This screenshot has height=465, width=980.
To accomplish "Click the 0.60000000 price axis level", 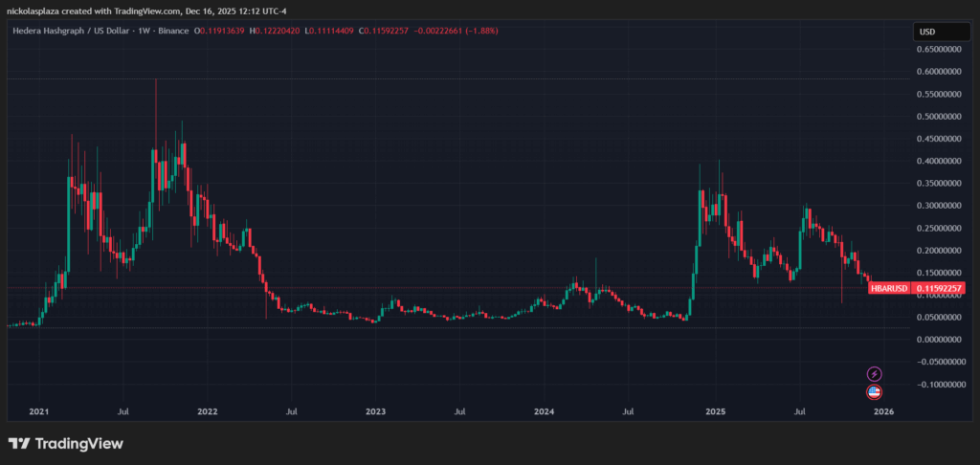I will (x=942, y=72).
